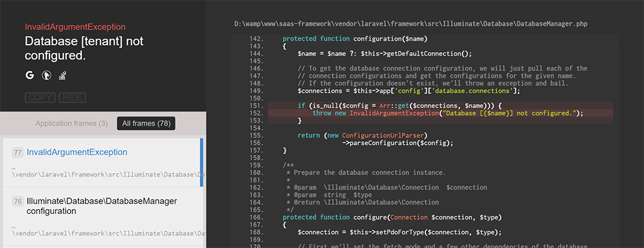644x248 pixels.
Task: Search the error on DuckDuckGo via icon
Action: point(46,76)
